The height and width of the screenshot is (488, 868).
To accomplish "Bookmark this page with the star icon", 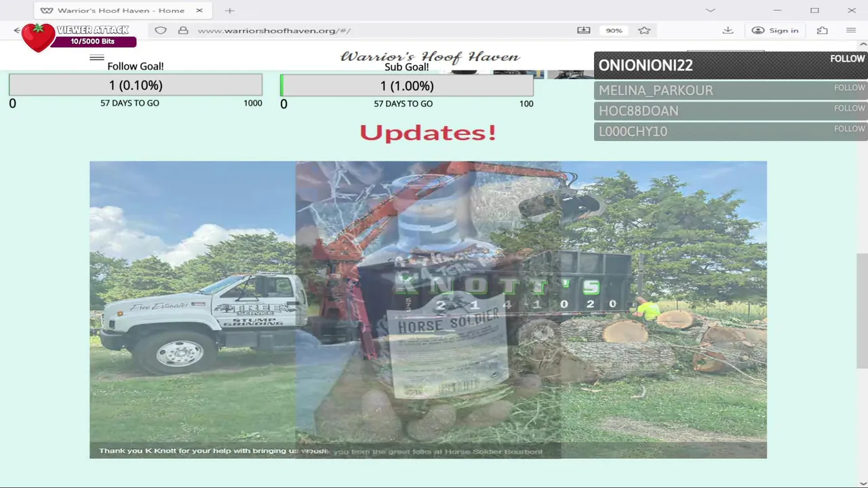I will (644, 30).
